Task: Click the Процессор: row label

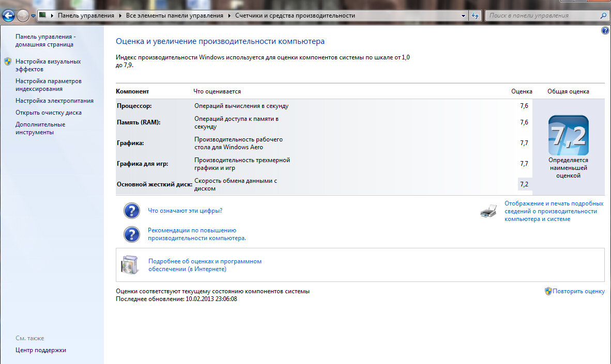Action: pyautogui.click(x=134, y=106)
